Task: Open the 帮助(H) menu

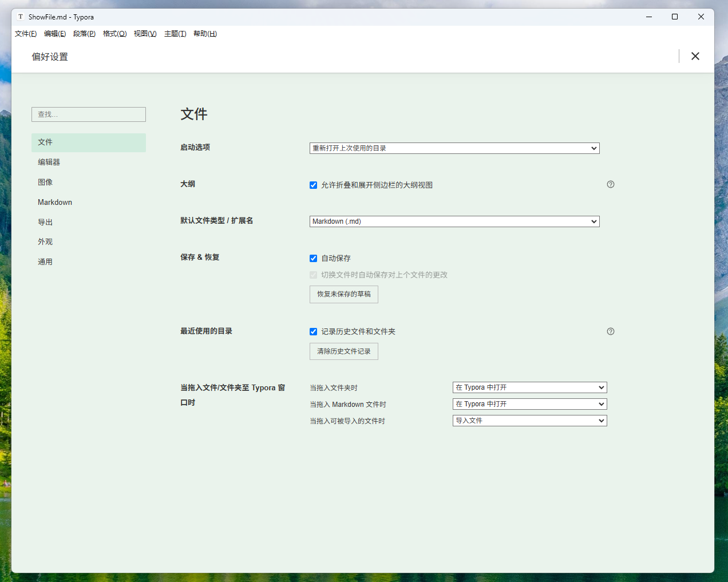Action: [x=205, y=34]
